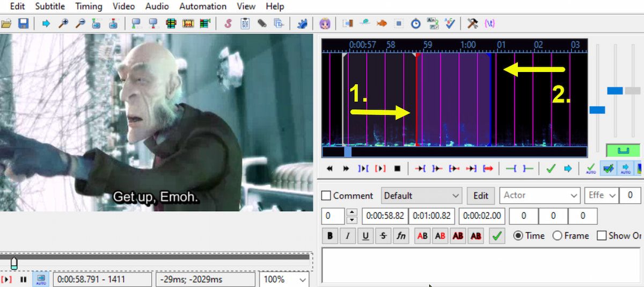
Task: Click the fn font face button
Action: 400,235
